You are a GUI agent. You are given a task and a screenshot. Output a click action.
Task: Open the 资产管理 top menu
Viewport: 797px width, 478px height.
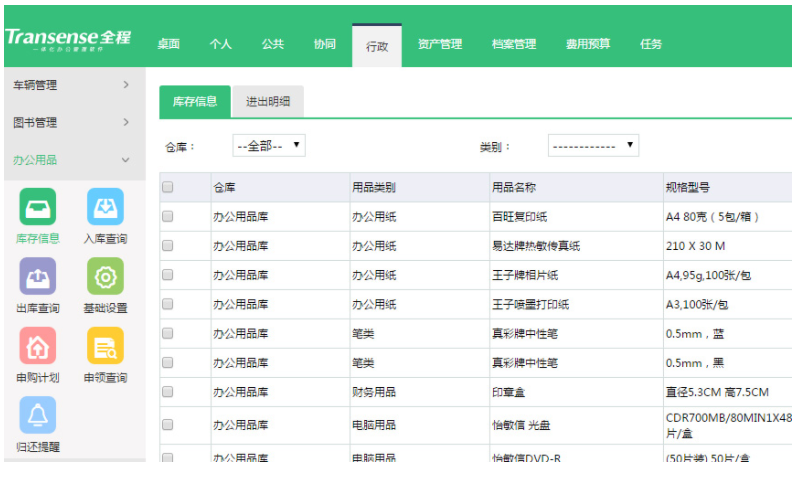(x=440, y=44)
